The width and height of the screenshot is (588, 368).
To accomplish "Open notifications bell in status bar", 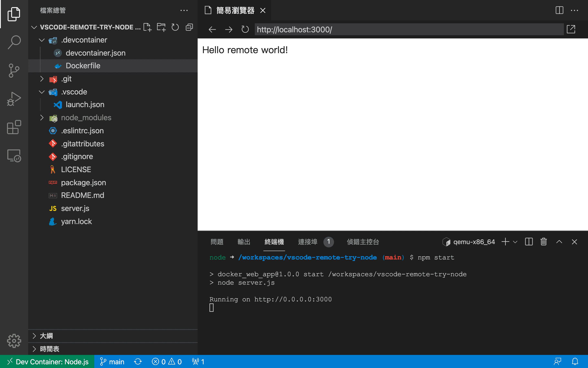I will 575,361.
